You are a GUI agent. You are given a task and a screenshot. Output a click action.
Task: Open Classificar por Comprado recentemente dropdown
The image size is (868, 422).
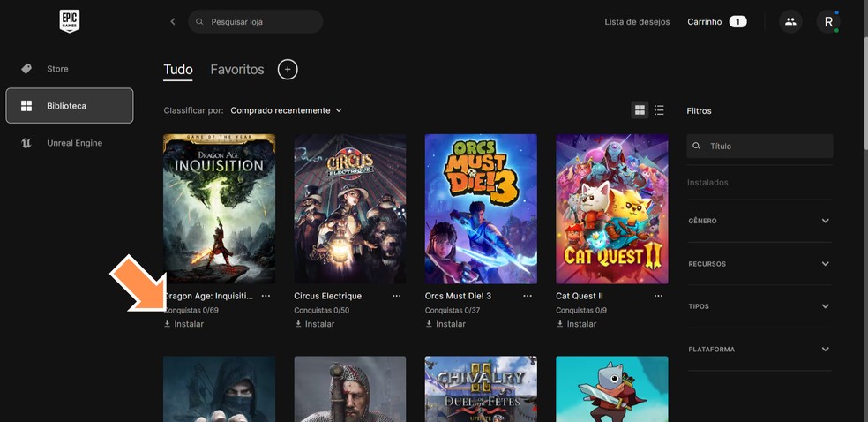tap(286, 110)
